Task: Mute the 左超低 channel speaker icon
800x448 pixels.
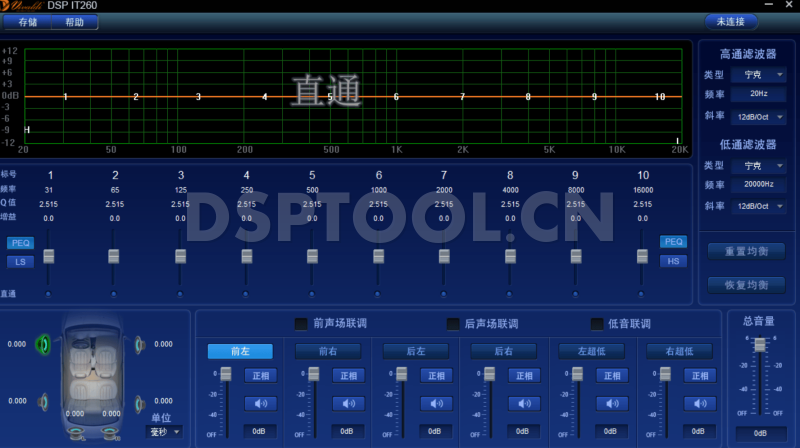Action: click(x=608, y=404)
